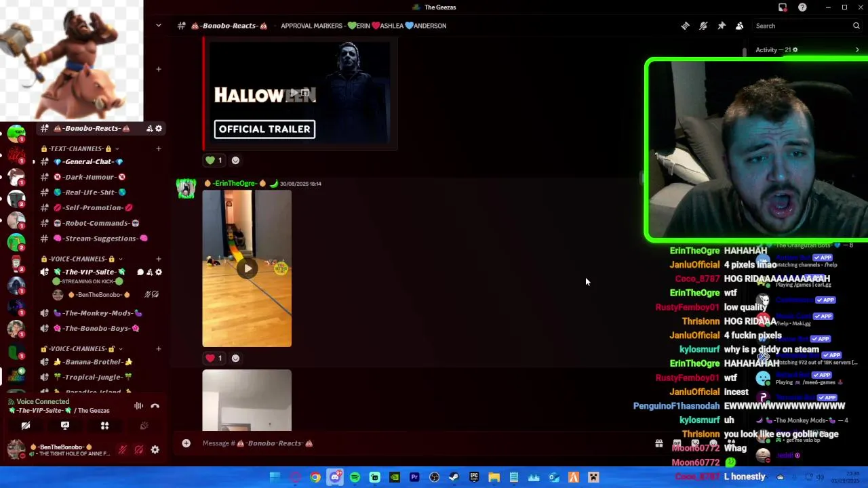Open soundboard icon in voice panel
Image resolution: width=868 pixels, height=488 pixels.
(144, 426)
